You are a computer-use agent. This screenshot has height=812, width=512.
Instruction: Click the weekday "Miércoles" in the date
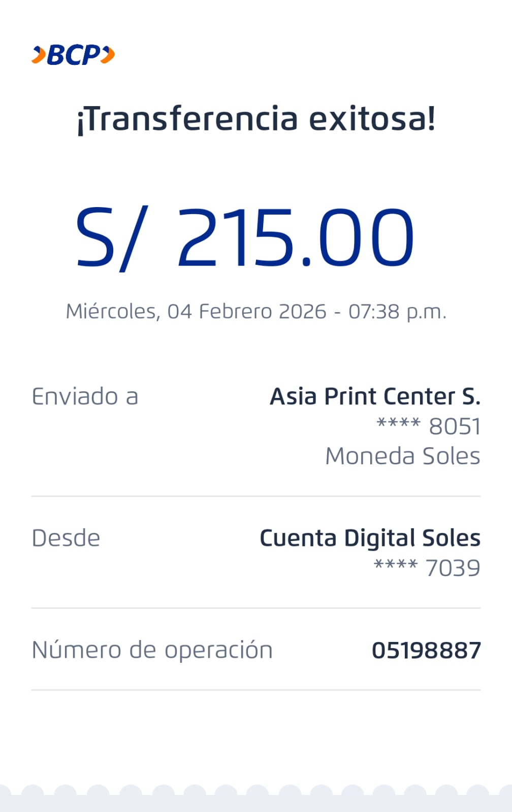[113, 311]
